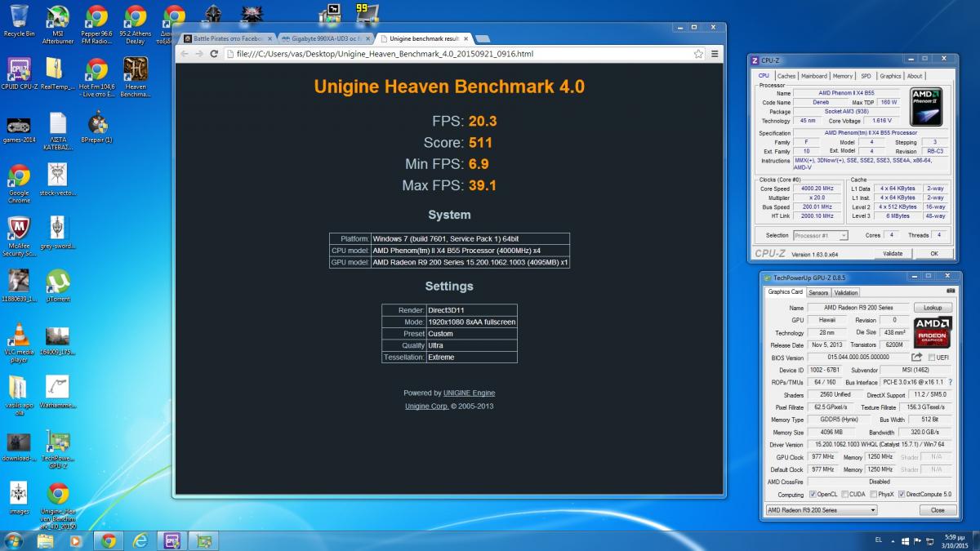Switch to the Memory tab in CPU-Z
This screenshot has width=980, height=551.
(x=843, y=76)
